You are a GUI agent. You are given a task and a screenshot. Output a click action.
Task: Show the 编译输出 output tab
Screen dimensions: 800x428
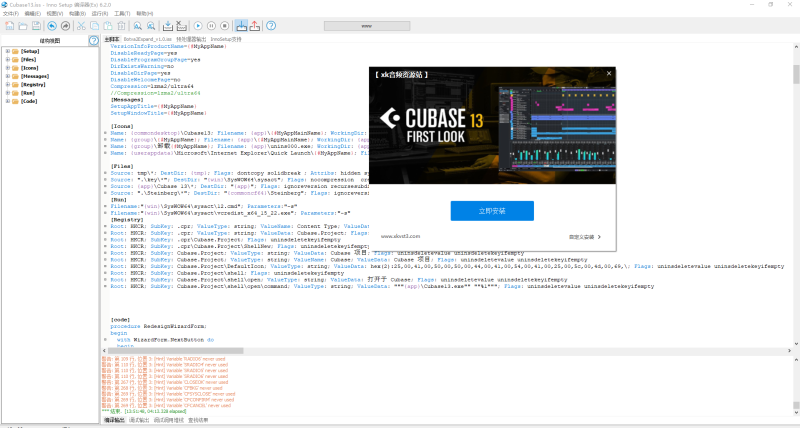tap(114, 420)
